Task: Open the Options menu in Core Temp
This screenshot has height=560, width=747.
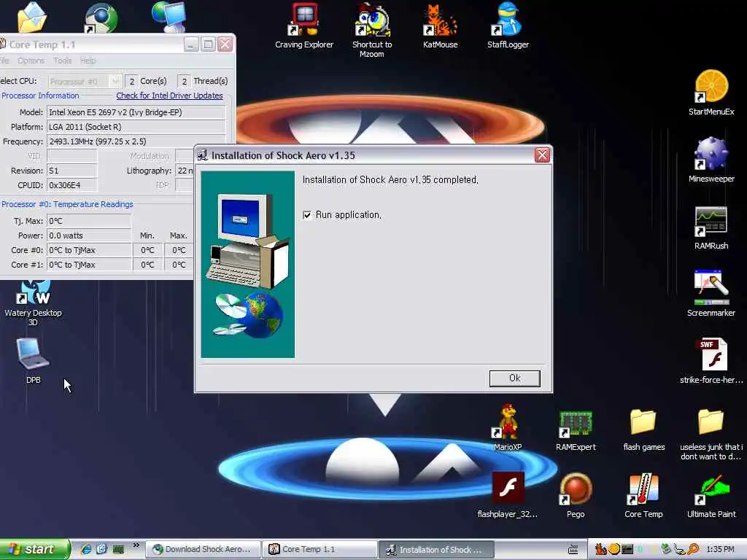Action: [x=31, y=61]
